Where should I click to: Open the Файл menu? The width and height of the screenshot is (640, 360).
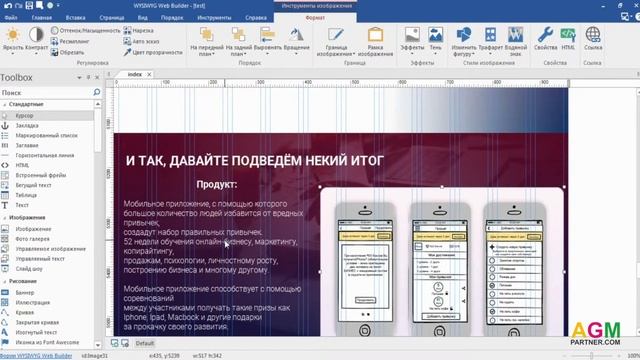[11, 18]
